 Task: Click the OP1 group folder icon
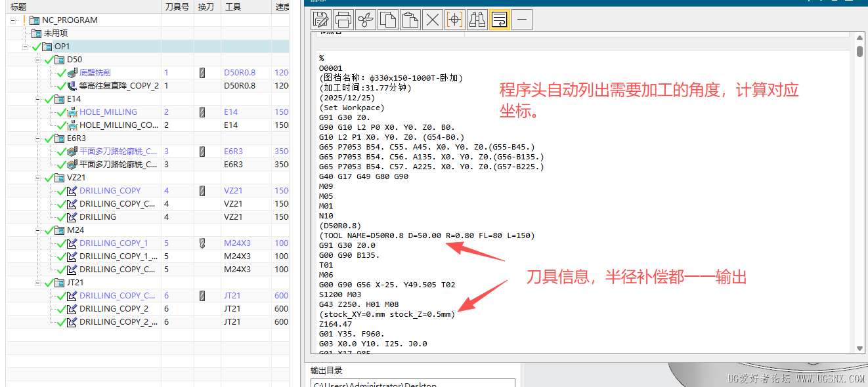click(x=47, y=46)
